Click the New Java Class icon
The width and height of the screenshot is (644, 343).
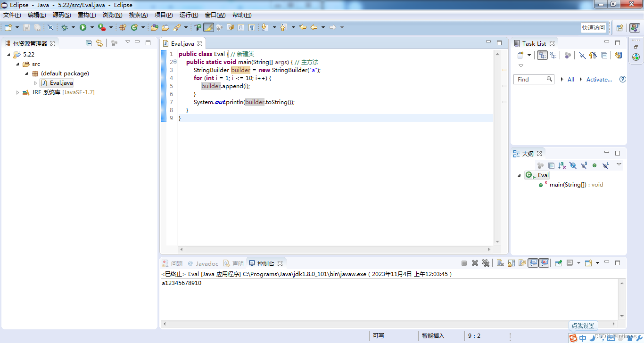tap(134, 27)
